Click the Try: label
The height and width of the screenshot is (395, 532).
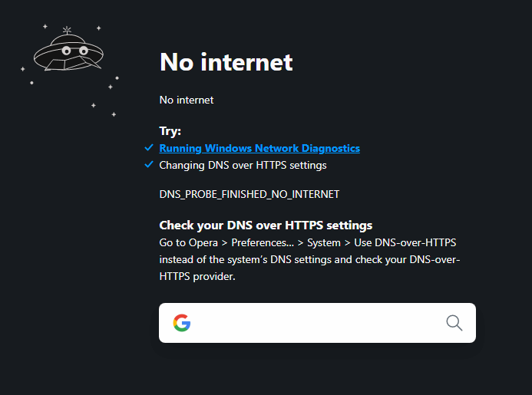pos(170,131)
